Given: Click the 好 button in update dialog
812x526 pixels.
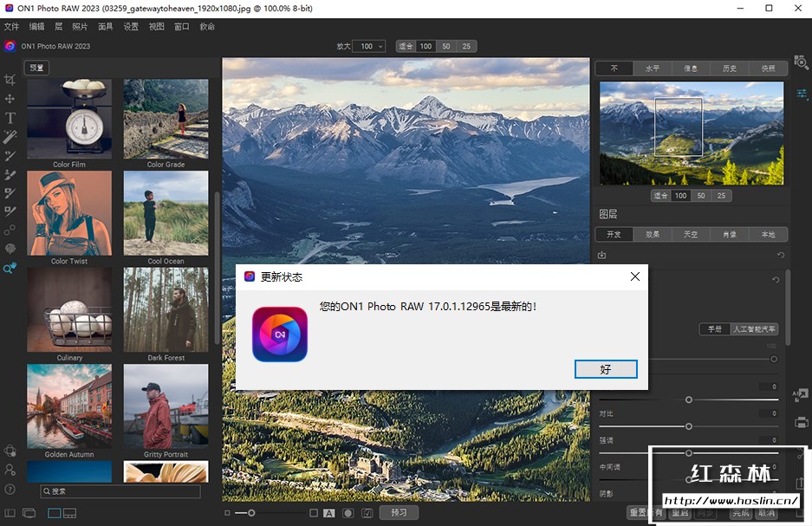Looking at the screenshot, I should pyautogui.click(x=606, y=369).
